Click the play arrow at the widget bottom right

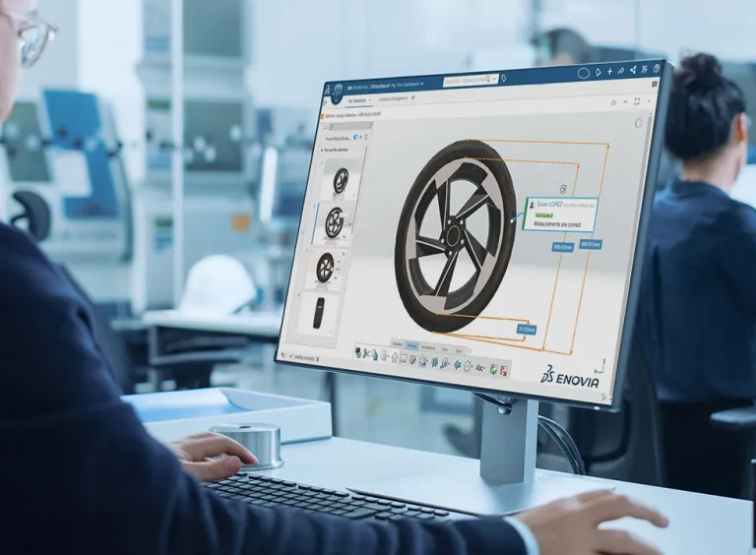pyautogui.click(x=603, y=397)
